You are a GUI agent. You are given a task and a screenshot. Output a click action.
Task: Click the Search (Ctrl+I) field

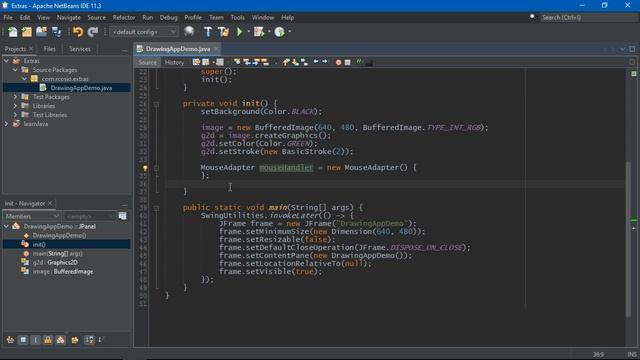tap(588, 18)
